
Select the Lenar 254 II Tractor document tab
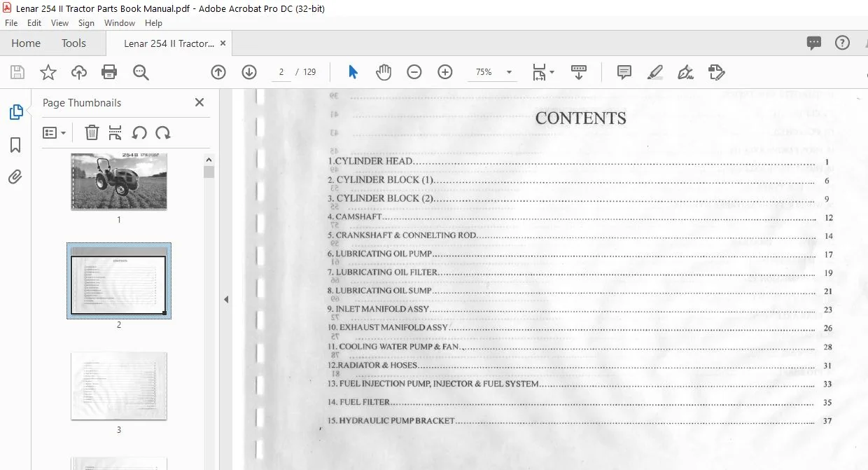click(169, 43)
